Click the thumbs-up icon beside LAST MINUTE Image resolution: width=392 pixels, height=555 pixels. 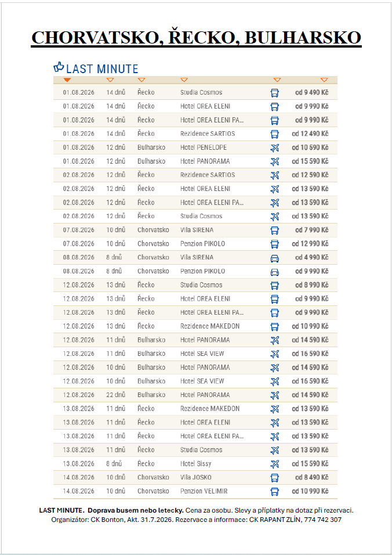click(59, 67)
